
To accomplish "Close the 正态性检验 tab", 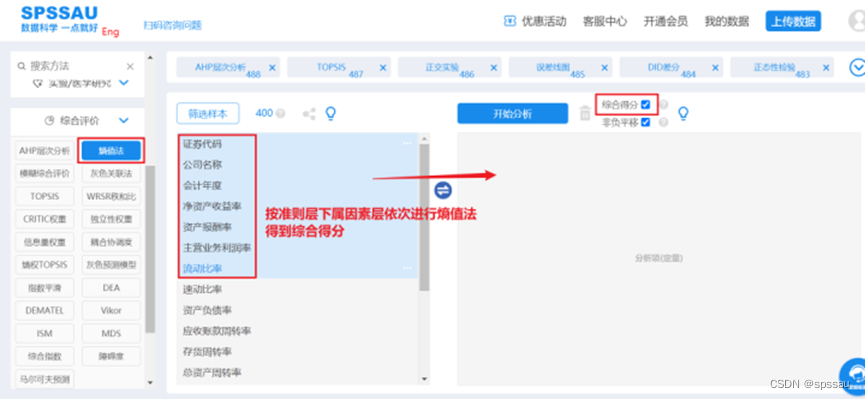I will 826,67.
